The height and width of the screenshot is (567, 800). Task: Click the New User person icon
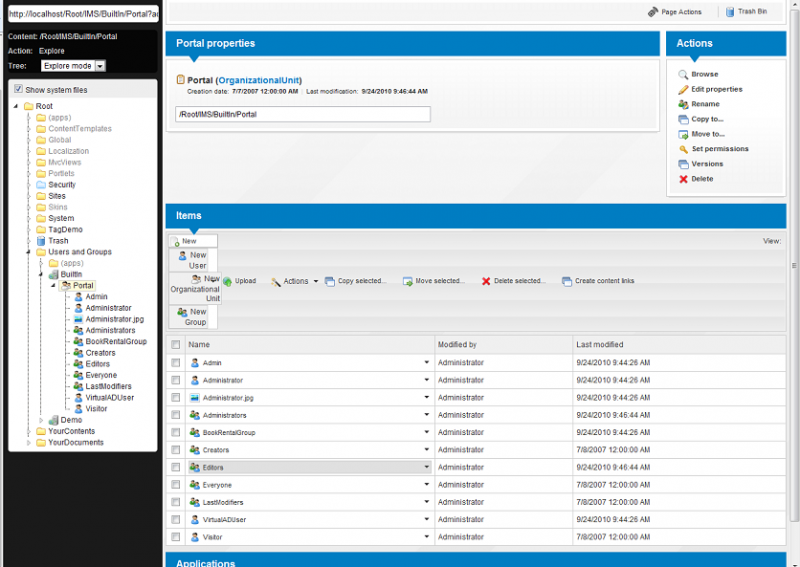coord(182,255)
